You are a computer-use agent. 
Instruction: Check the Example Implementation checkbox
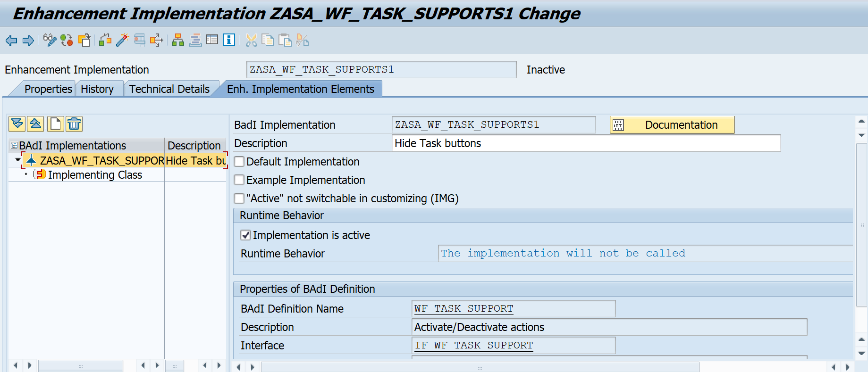click(240, 180)
